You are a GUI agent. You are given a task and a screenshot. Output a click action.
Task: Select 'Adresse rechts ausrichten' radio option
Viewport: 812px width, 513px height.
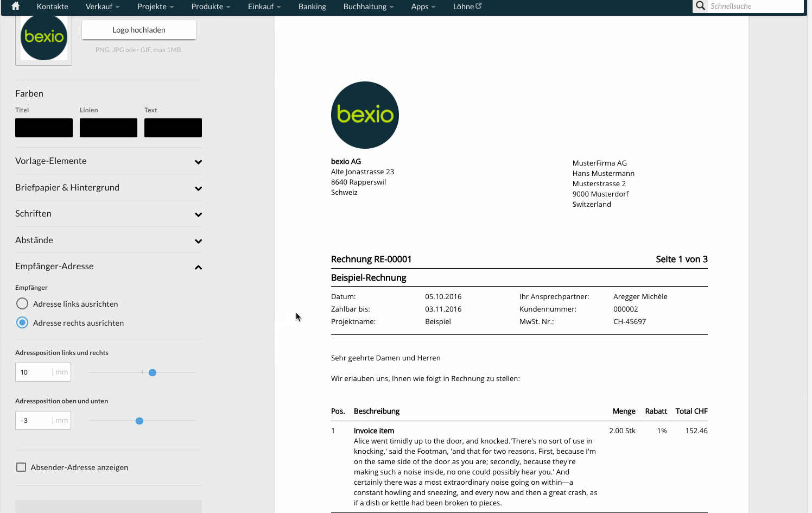tap(22, 322)
